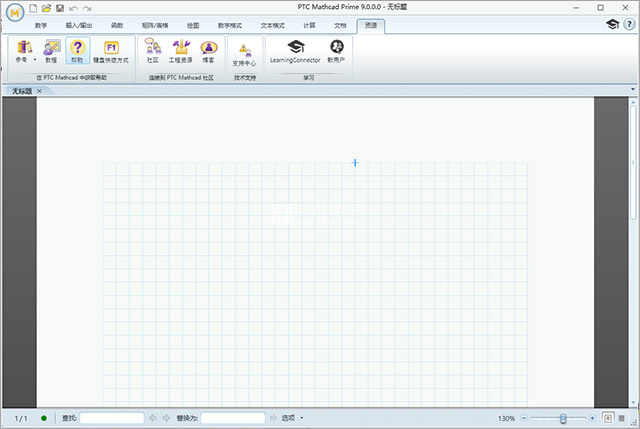This screenshot has width=640, height=429.
Task: Open the 社区 community icon
Action: click(x=153, y=49)
